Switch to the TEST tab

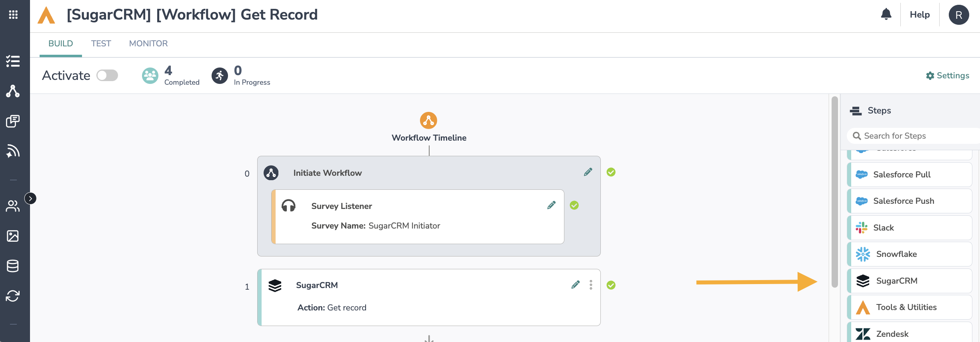[101, 44]
